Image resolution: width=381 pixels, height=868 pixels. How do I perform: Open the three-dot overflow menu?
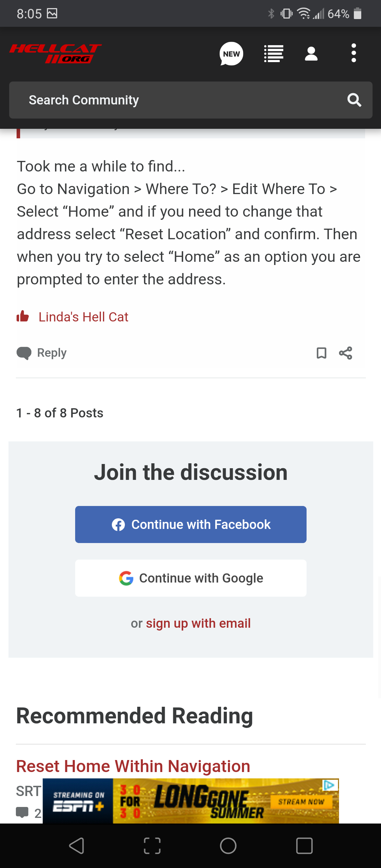[x=353, y=53]
